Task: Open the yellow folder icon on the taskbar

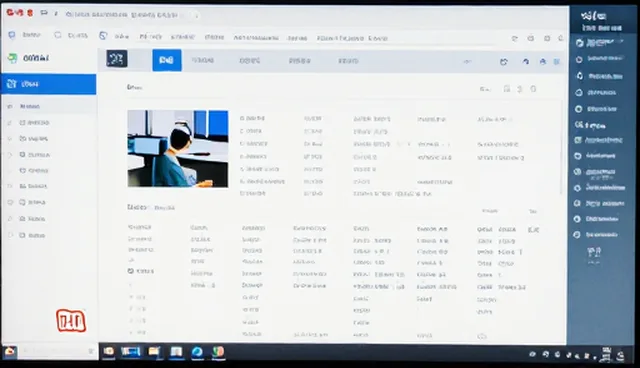Action: 154,351
